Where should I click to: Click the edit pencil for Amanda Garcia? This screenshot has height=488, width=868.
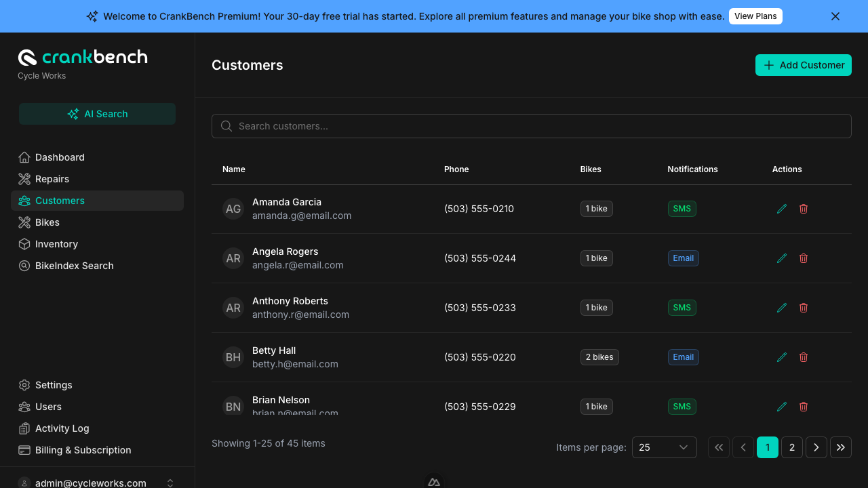[x=782, y=209]
